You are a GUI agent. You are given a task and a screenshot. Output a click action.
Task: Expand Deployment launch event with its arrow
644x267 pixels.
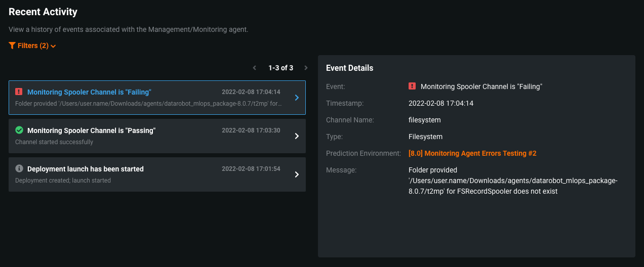(297, 174)
